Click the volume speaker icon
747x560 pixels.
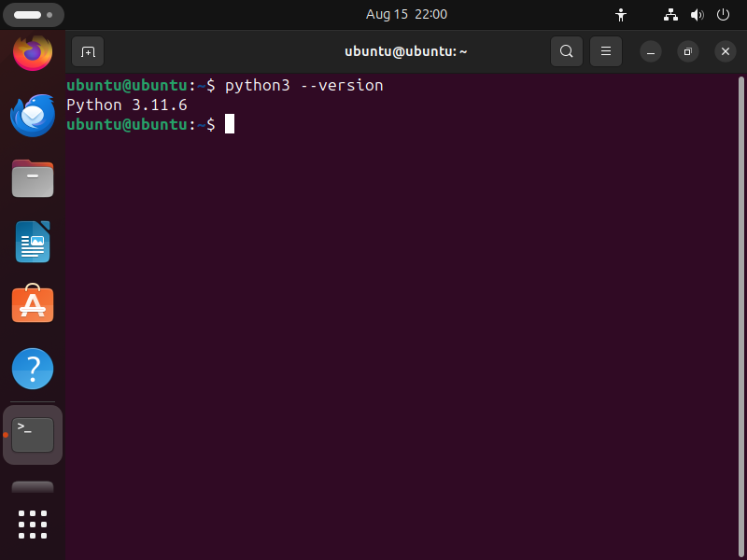(697, 15)
